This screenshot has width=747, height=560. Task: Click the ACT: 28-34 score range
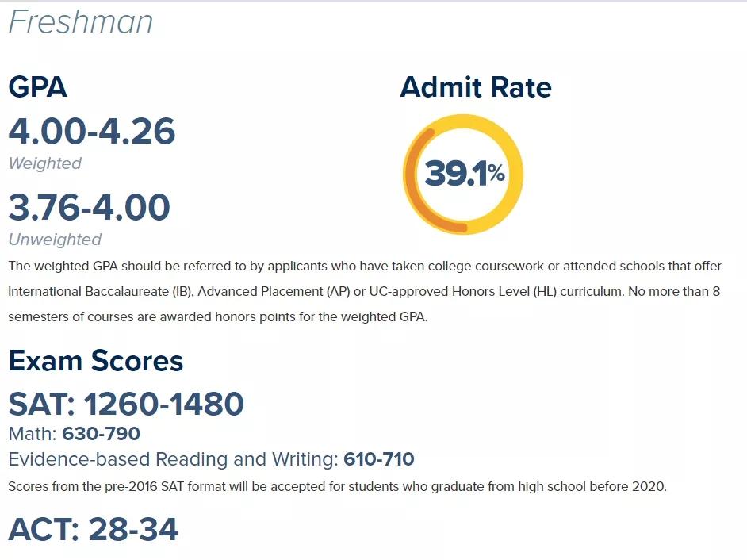coord(94,529)
